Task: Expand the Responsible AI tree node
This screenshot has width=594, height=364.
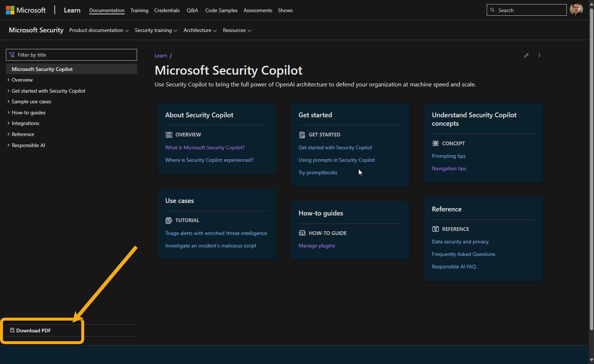Action: [x=8, y=145]
